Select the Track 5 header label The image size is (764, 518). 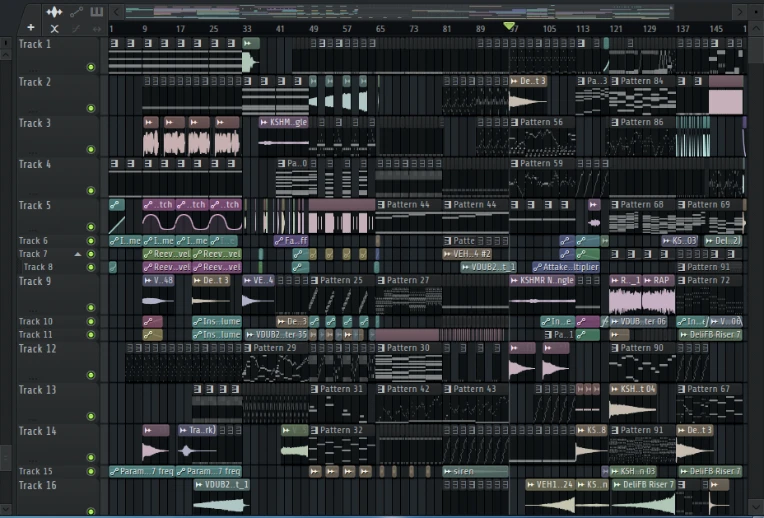[35, 206]
